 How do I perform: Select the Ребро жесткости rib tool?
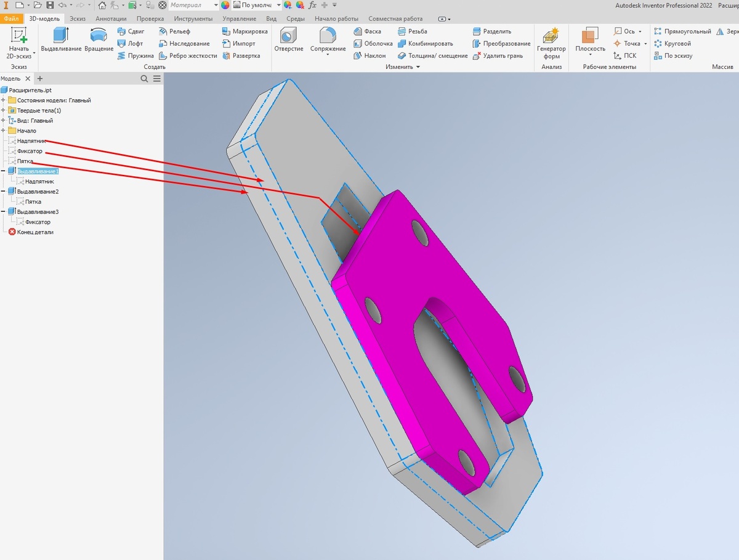(x=188, y=55)
